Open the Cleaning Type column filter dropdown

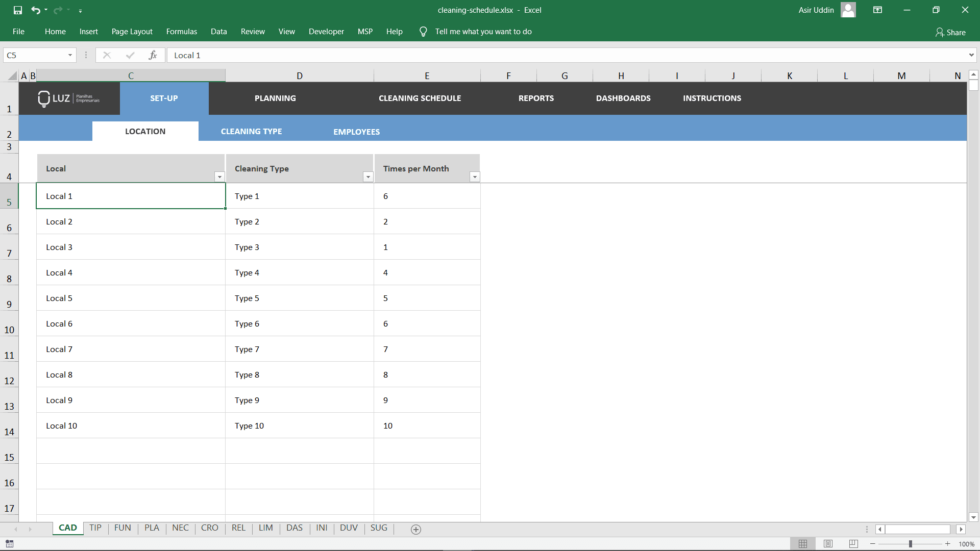pyautogui.click(x=367, y=177)
